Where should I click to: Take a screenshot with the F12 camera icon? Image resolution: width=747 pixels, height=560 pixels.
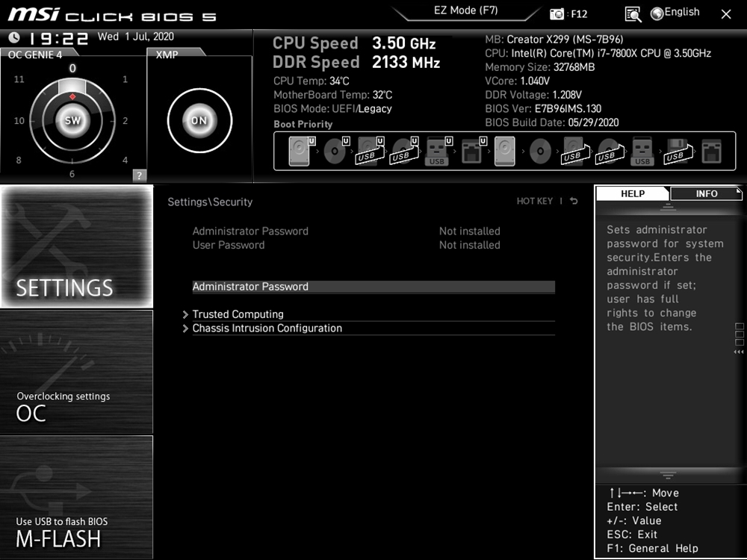(x=557, y=13)
